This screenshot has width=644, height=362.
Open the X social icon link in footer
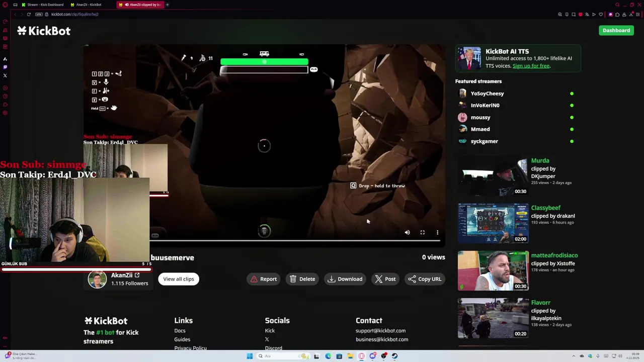267,339
